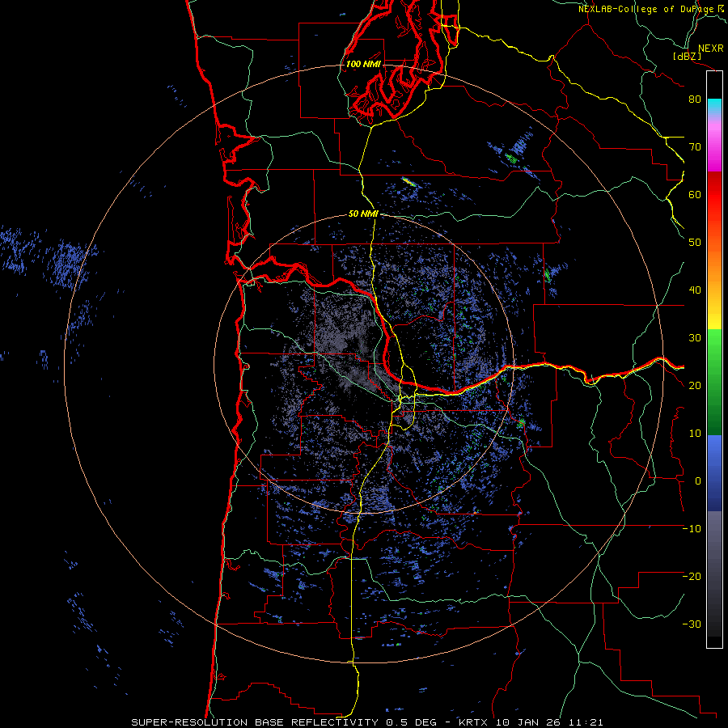Click the KRTX station identifier in the caption

pos(475,722)
